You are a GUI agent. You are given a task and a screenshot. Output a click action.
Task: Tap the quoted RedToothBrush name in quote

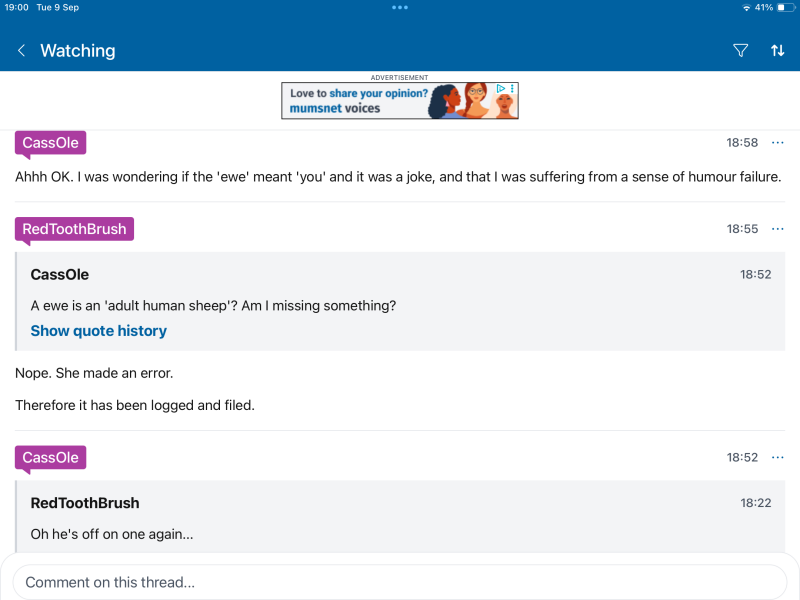click(x=85, y=503)
